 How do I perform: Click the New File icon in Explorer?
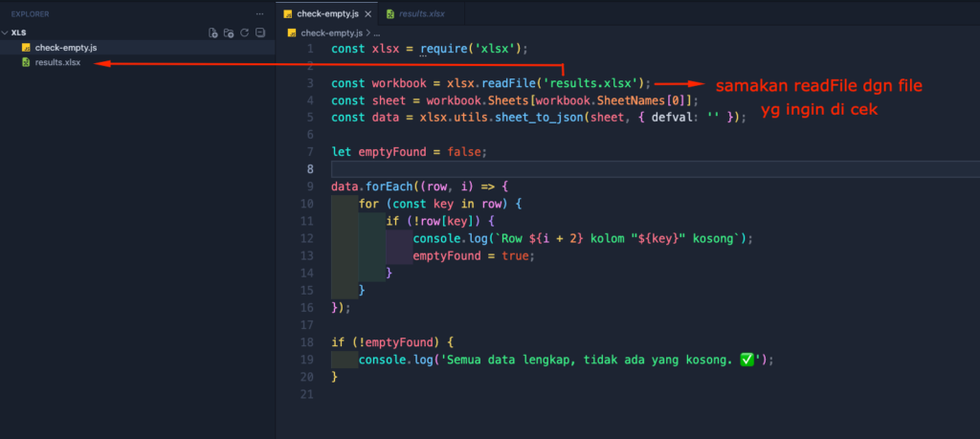click(213, 33)
